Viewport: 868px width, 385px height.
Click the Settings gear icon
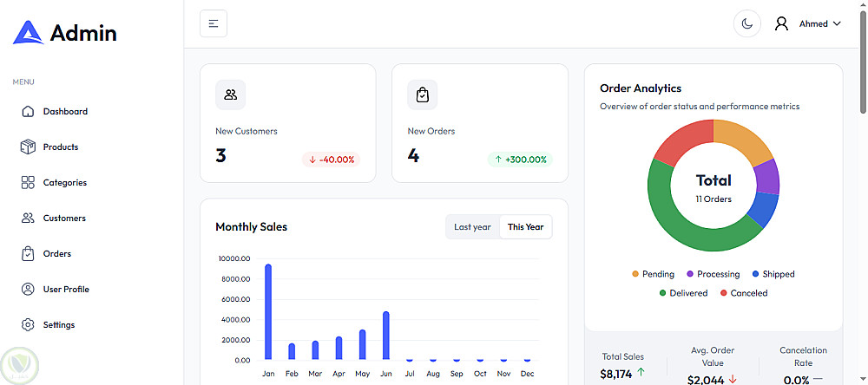pos(28,325)
